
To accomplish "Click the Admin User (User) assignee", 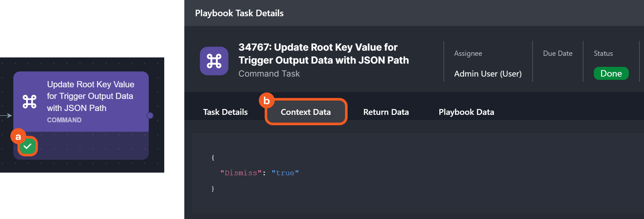I will click(x=488, y=74).
